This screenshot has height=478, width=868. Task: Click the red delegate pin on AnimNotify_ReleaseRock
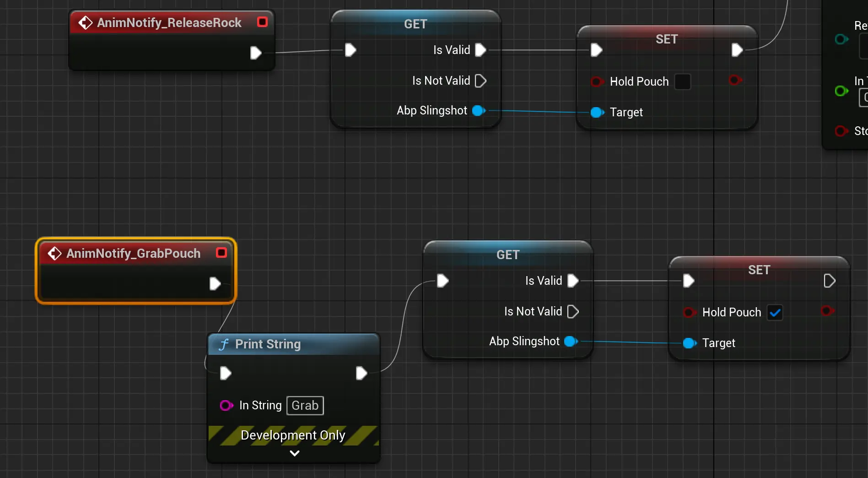click(x=262, y=22)
